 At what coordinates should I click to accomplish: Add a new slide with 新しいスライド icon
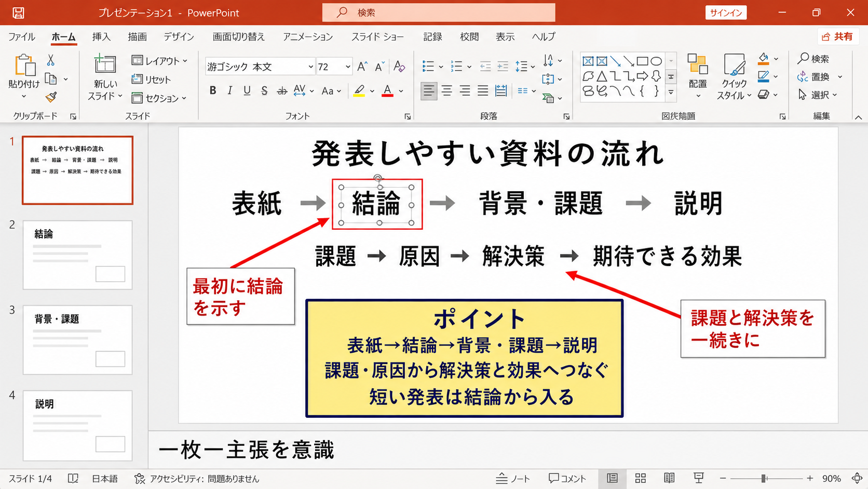(105, 64)
